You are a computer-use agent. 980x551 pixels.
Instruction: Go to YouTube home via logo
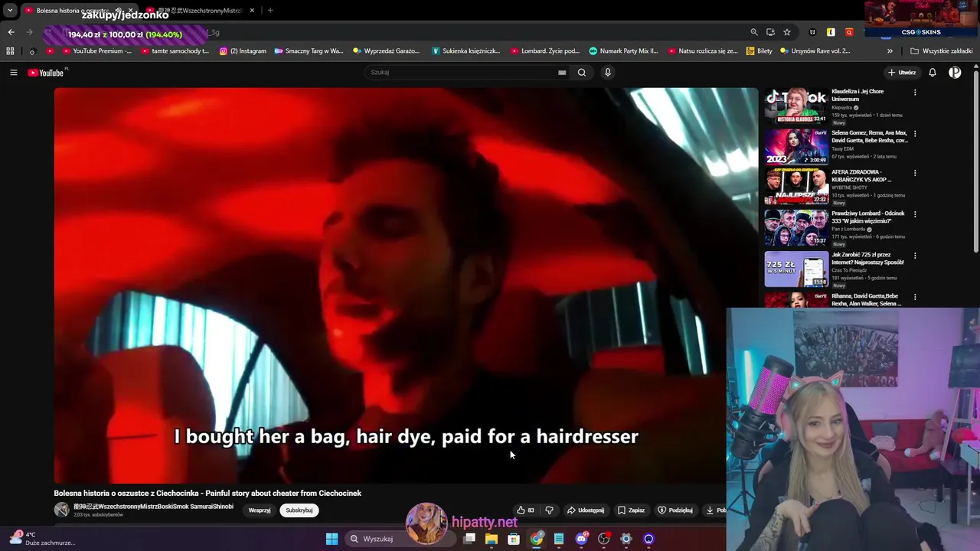[x=45, y=73]
